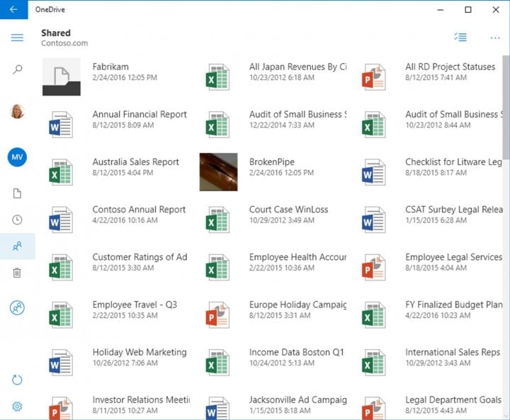The width and height of the screenshot is (510, 420).
Task: Open the Recent clock icon in sidebar
Action: click(x=17, y=220)
